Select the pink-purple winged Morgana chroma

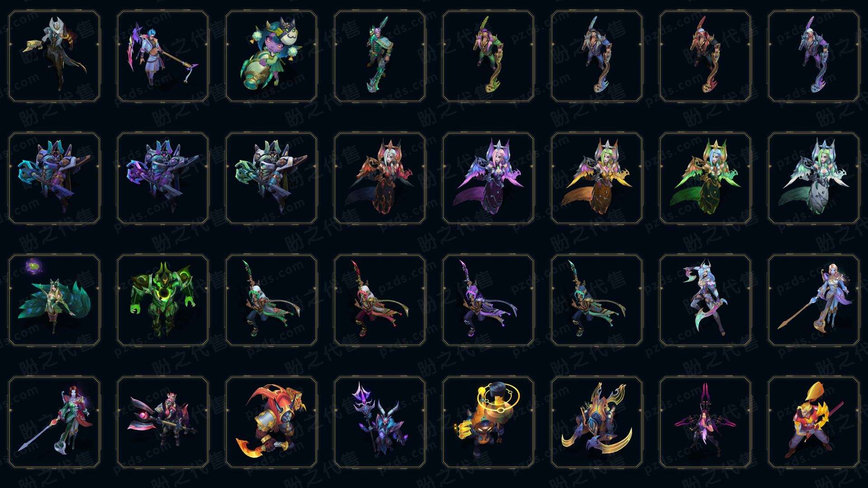[x=488, y=178]
